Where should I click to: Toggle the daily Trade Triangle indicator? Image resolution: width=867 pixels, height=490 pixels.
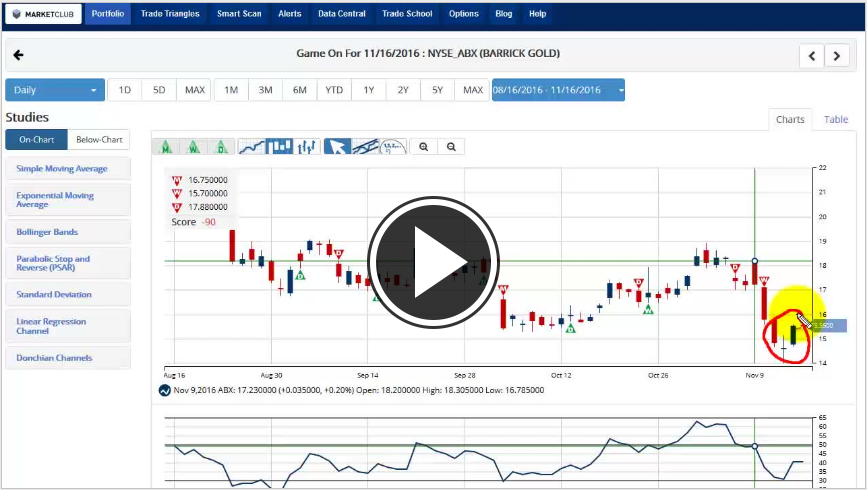221,146
